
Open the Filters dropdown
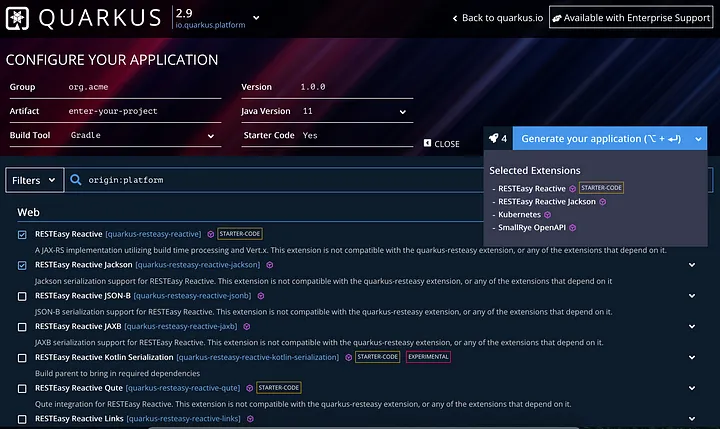pyautogui.click(x=34, y=180)
